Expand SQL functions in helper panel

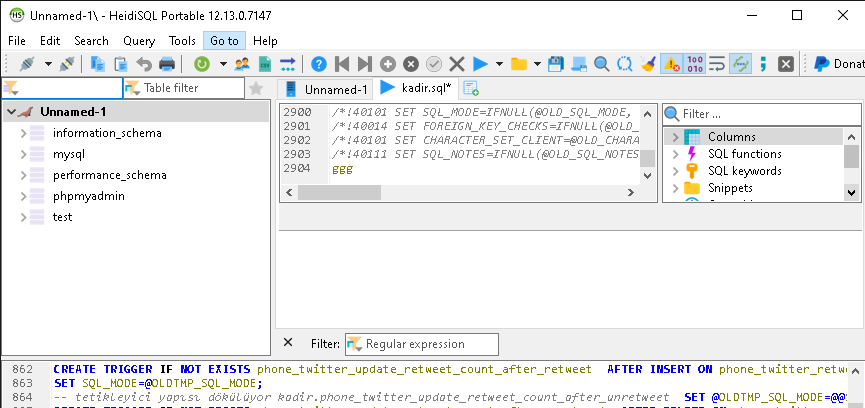(675, 154)
